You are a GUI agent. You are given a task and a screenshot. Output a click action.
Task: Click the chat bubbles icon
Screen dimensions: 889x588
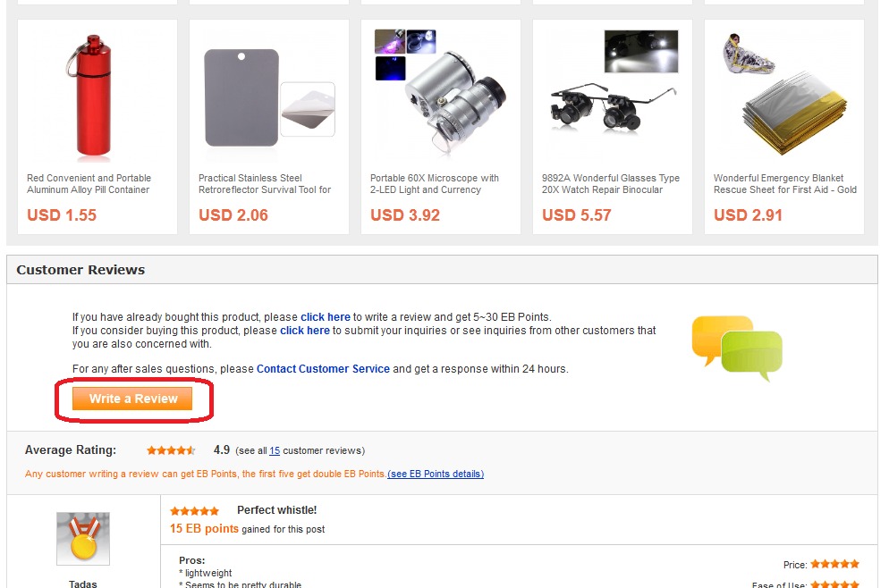click(737, 349)
